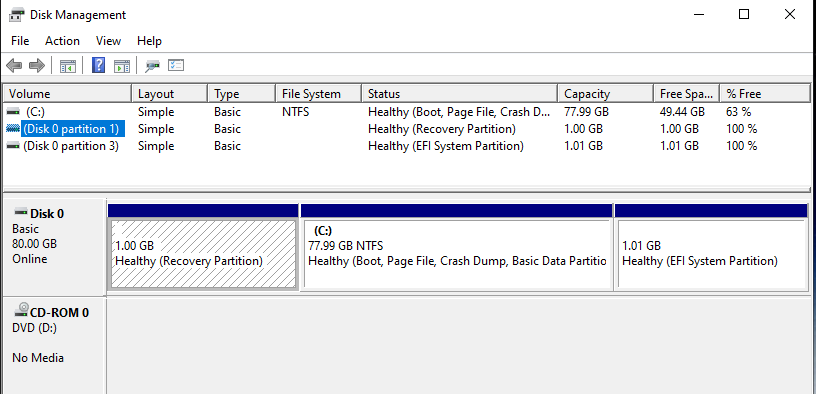
Task: Click the 77.99 GB capacity cell
Action: pyautogui.click(x=586, y=111)
